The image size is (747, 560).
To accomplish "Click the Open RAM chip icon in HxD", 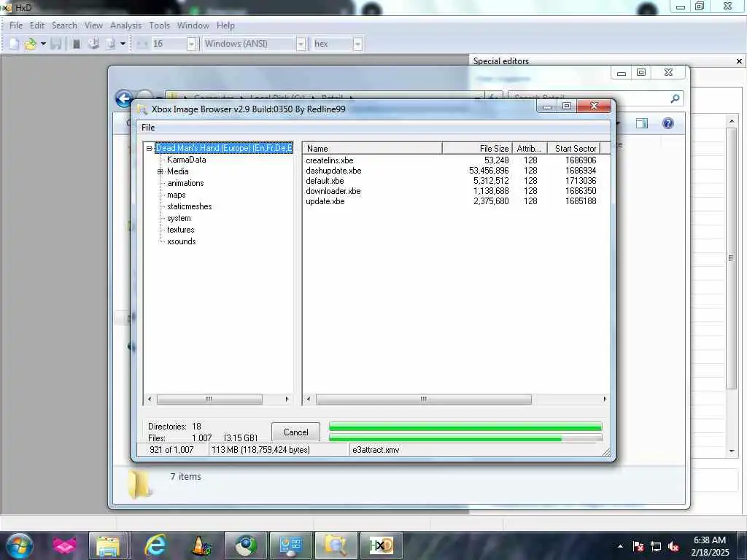I will tap(76, 44).
